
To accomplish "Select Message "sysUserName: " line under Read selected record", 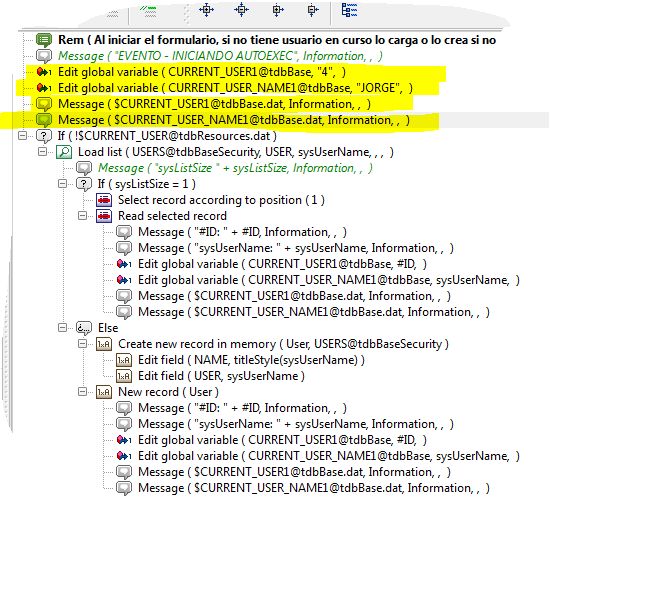I will (296, 248).
